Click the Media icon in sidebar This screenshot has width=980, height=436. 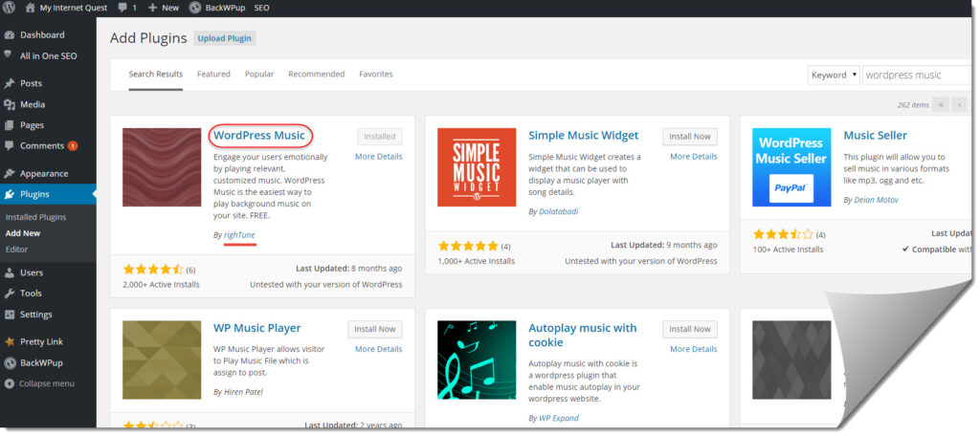click(x=10, y=104)
